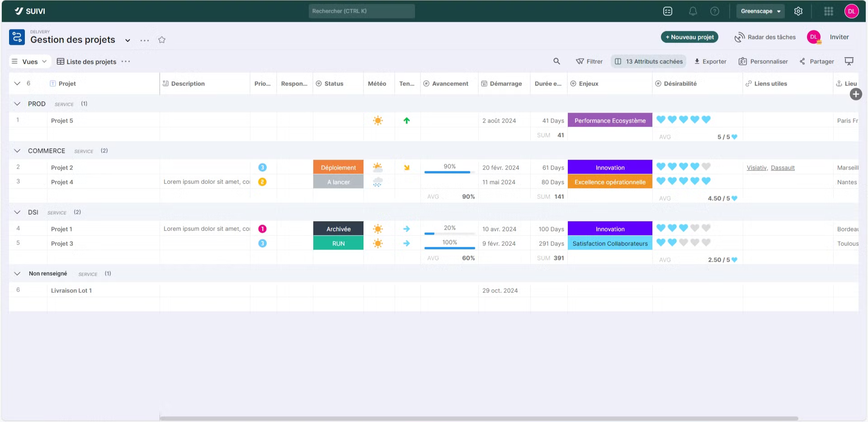The height and width of the screenshot is (422, 868).
Task: Click the search magnifier in toolbar
Action: (x=557, y=61)
